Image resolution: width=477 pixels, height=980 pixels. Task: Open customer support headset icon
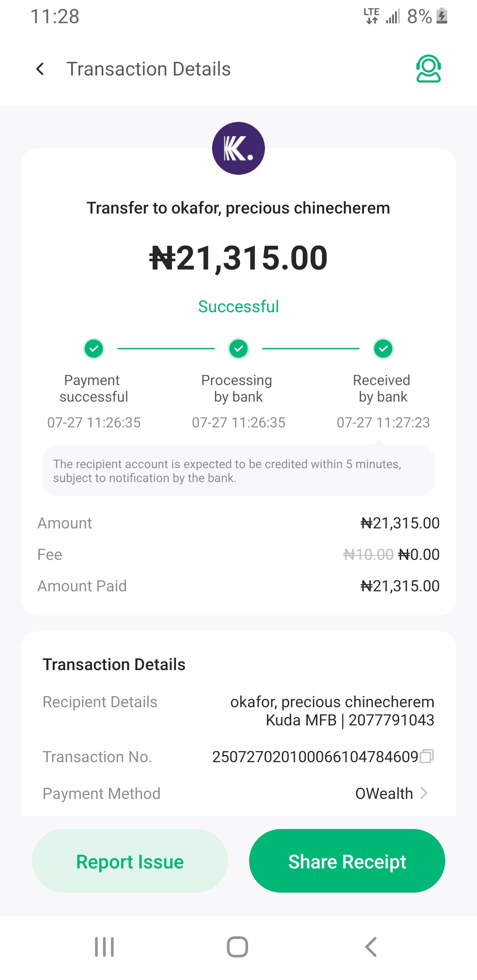coord(428,69)
